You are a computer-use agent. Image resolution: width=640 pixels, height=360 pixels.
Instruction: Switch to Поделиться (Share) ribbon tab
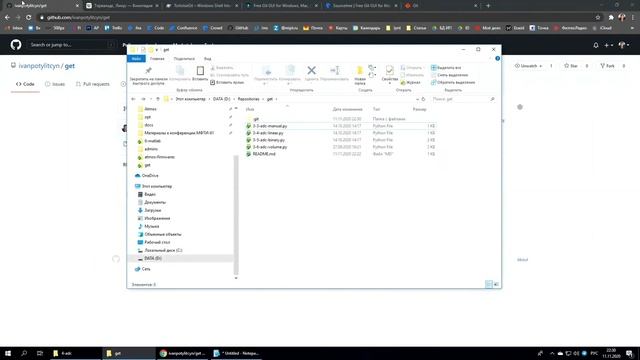point(184,59)
